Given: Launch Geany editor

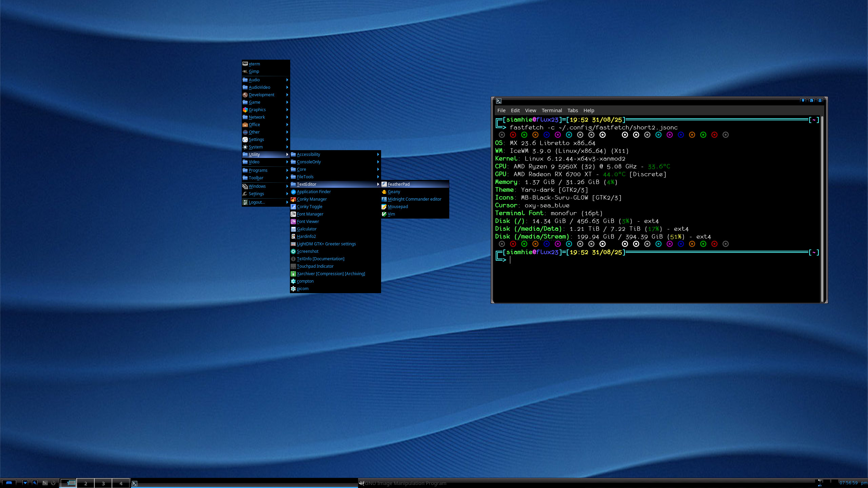Looking at the screenshot, I should point(415,192).
